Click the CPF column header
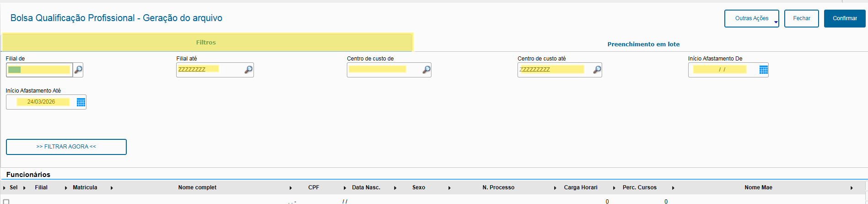The width and height of the screenshot is (868, 204). (x=313, y=187)
